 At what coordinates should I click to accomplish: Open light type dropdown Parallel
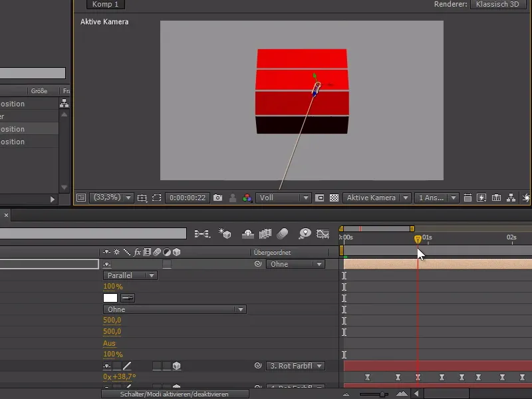pyautogui.click(x=130, y=275)
